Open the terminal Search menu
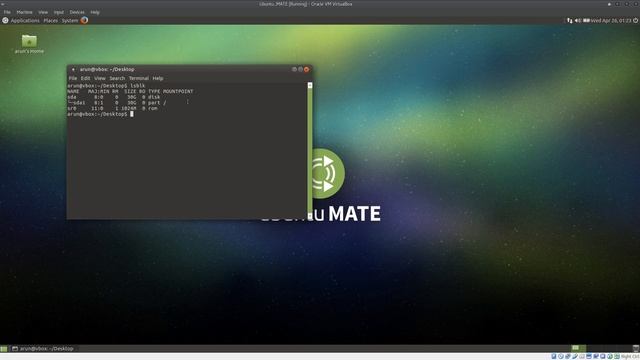640x360 pixels. [x=117, y=78]
